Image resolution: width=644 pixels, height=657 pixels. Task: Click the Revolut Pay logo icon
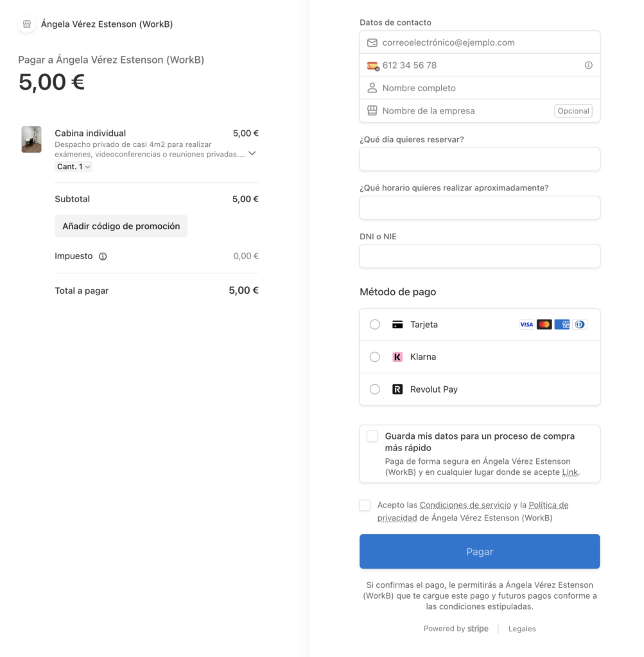[397, 389]
